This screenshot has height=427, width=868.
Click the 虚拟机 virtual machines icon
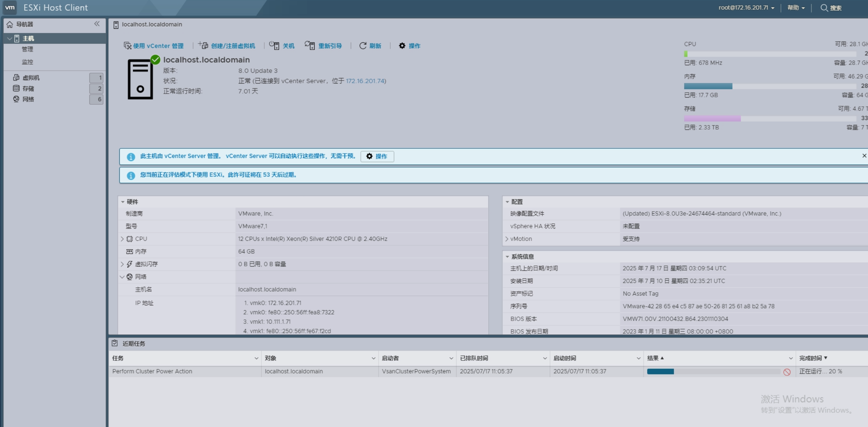[16, 77]
